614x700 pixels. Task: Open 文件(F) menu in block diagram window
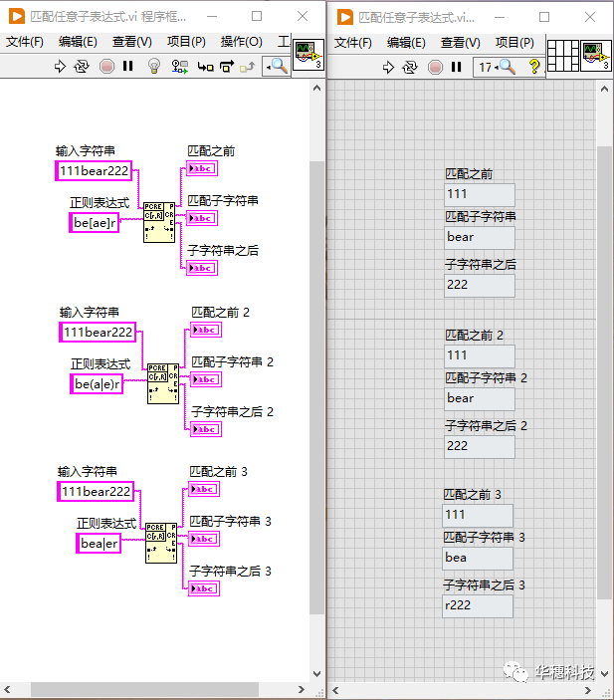coord(25,42)
